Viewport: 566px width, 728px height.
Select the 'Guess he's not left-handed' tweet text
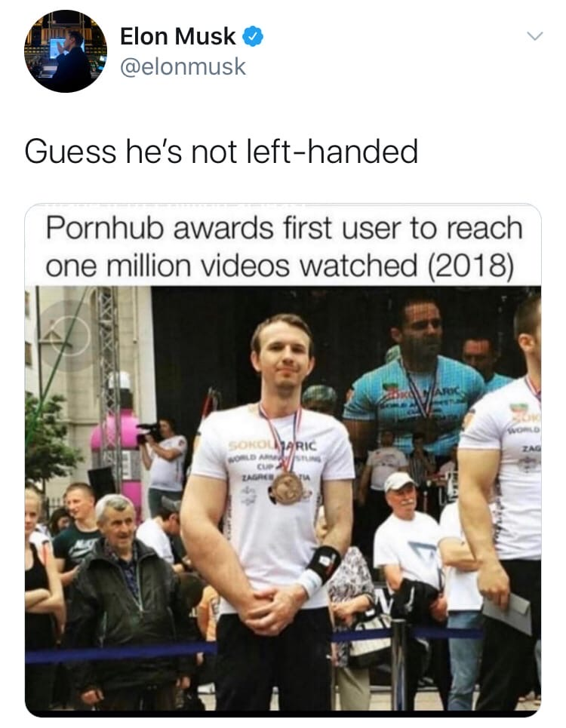221,152
